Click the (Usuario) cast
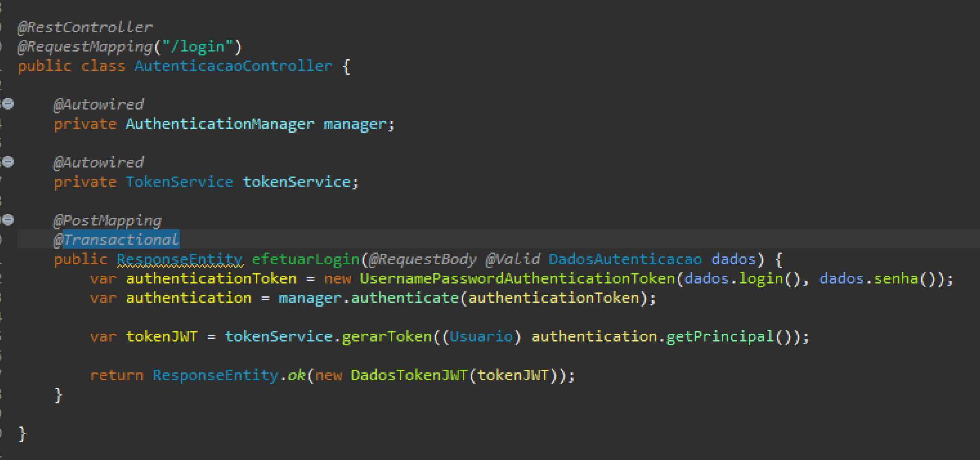980x460 pixels. coord(481,337)
